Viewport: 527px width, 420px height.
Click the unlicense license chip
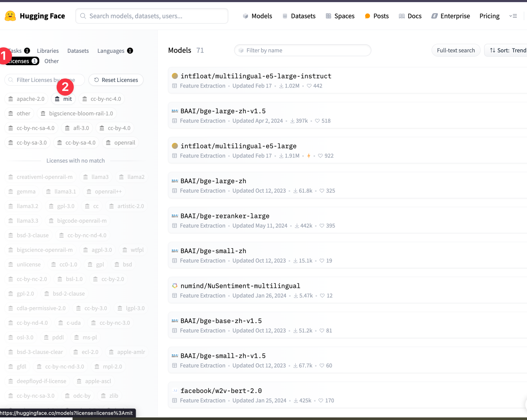[x=24, y=264]
